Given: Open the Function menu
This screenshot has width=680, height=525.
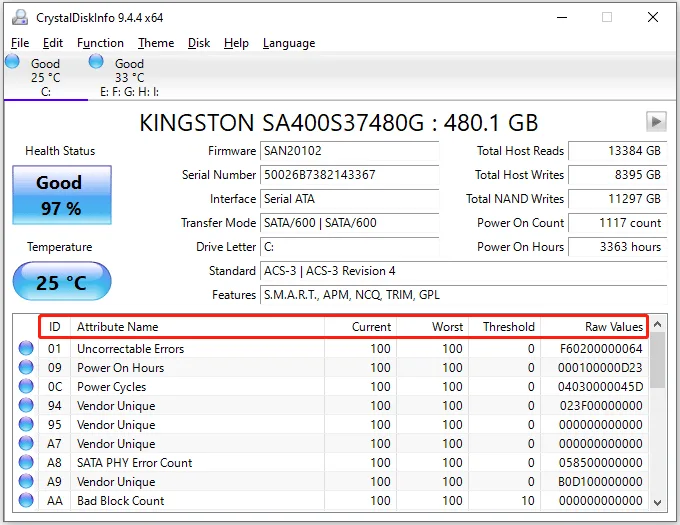Looking at the screenshot, I should [100, 43].
